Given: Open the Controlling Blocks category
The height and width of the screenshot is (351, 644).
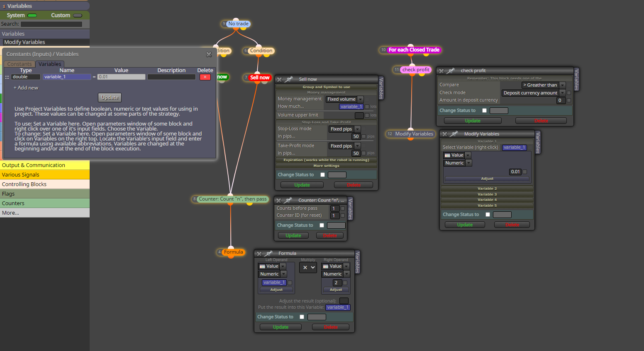Looking at the screenshot, I should 45,184.
